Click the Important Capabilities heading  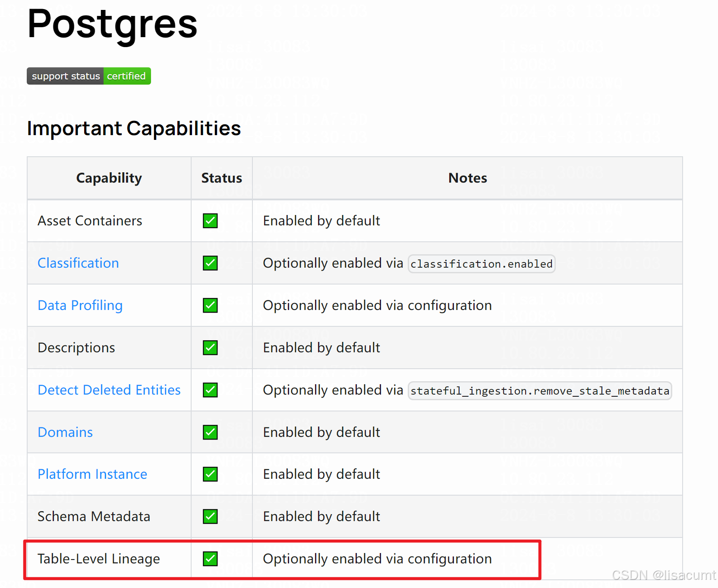point(134,128)
